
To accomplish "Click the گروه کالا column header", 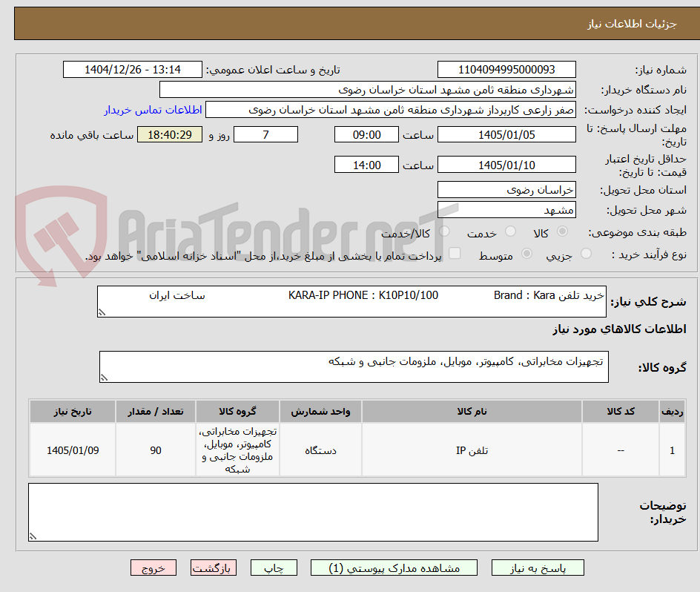I will tap(237, 412).
